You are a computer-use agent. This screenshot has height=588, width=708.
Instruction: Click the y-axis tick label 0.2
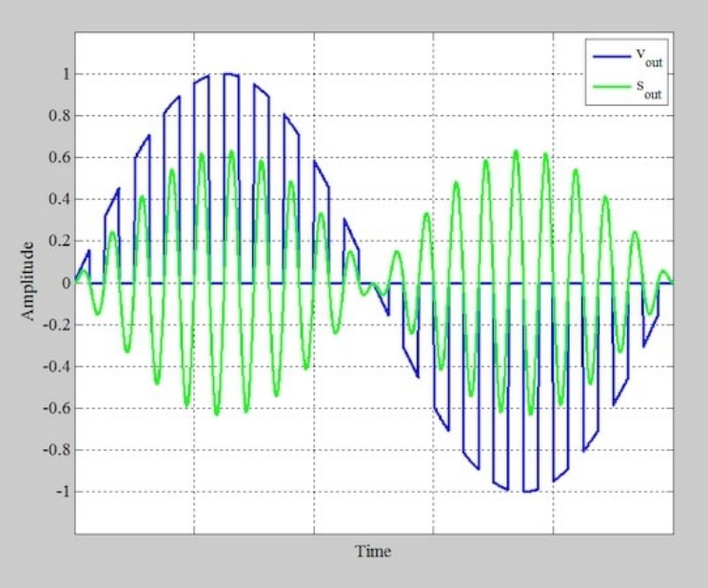point(60,241)
